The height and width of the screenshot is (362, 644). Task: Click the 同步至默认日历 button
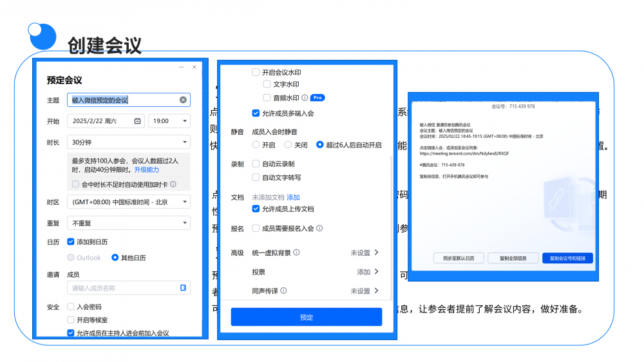(459, 258)
